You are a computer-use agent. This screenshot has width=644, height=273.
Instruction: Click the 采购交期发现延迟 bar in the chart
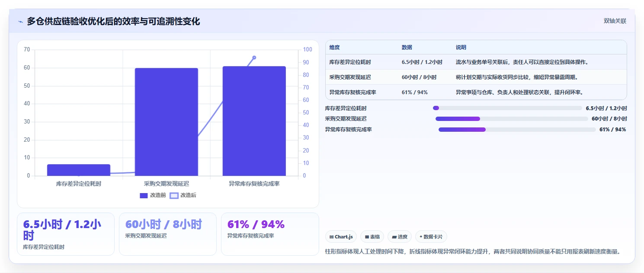click(167, 122)
